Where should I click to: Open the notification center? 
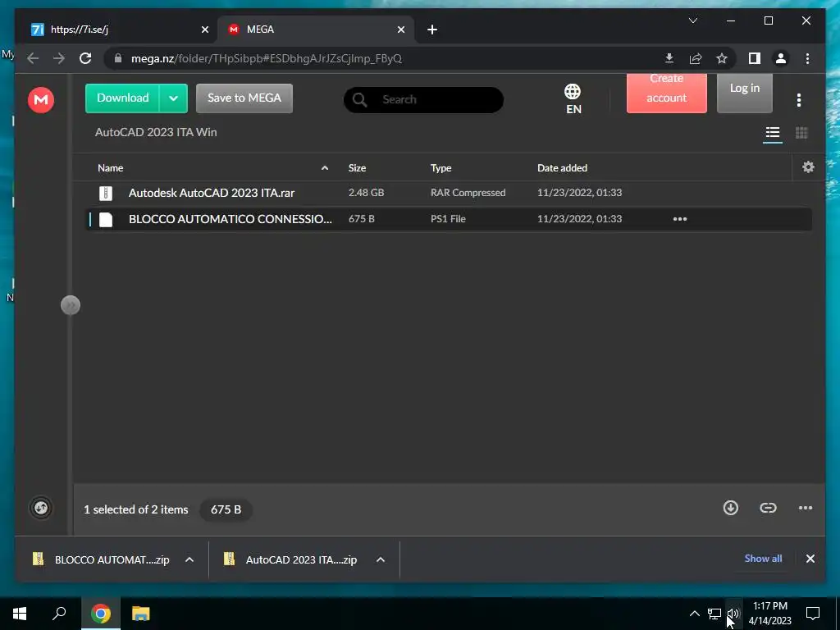pyautogui.click(x=813, y=614)
